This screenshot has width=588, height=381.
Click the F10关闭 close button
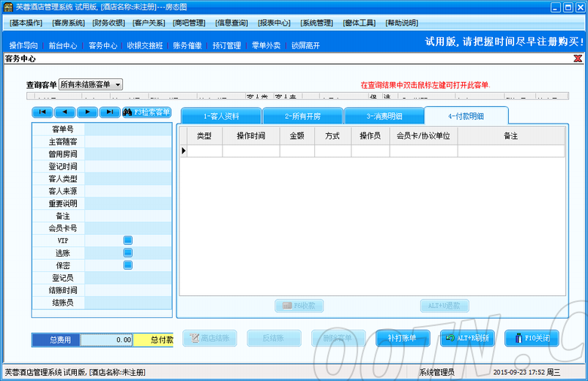pos(531,338)
